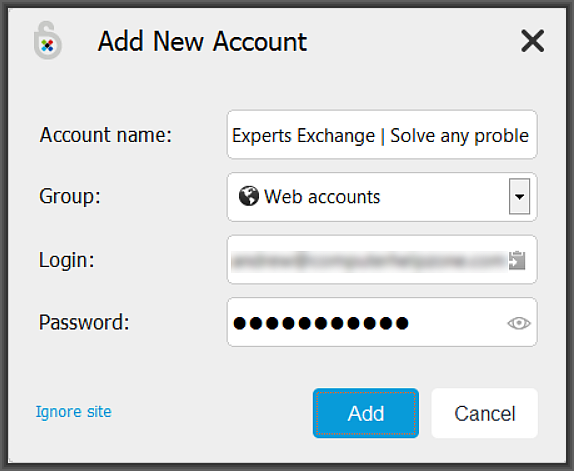
Task: Focus the Account name text field
Action: (x=382, y=135)
